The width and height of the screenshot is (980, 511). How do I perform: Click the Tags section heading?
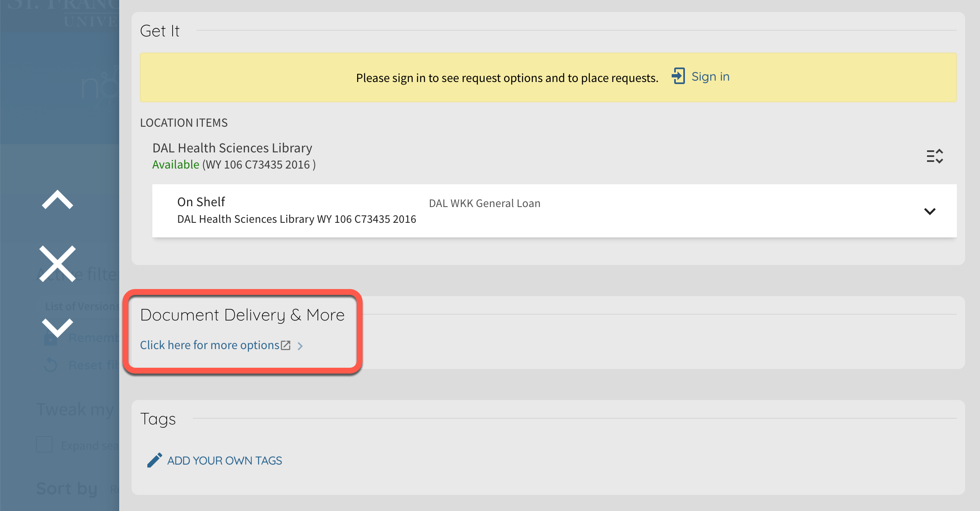click(x=158, y=419)
